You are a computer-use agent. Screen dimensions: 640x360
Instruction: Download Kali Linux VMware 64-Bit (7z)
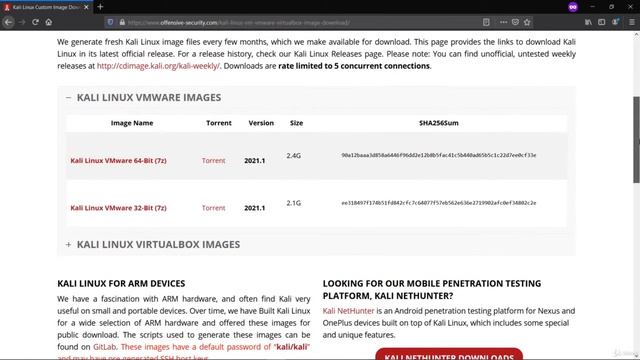tap(118, 160)
